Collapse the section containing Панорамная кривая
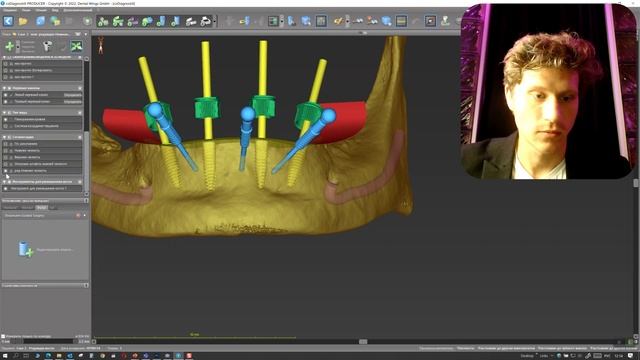Screen dimensions: 640x360 click(x=4, y=113)
